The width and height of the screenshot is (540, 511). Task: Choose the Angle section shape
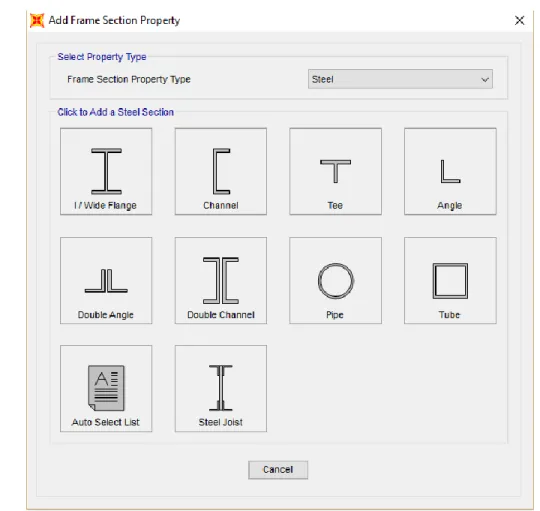coord(450,171)
